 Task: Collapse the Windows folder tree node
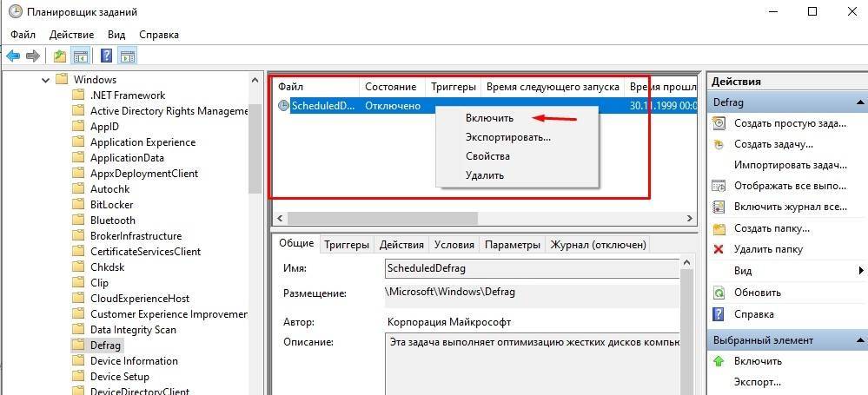pos(44,80)
